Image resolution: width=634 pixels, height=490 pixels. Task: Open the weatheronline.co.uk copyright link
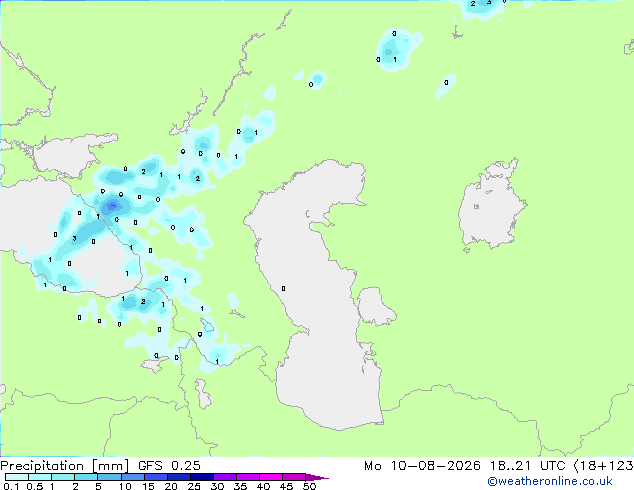(x=550, y=481)
